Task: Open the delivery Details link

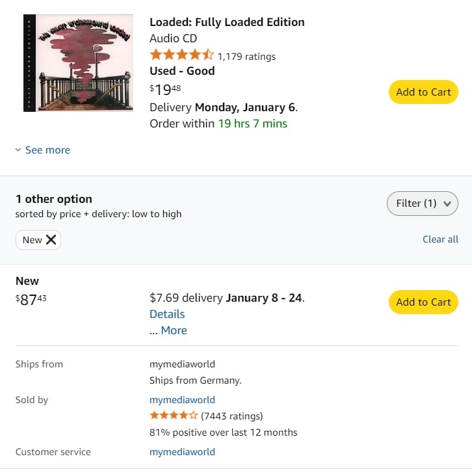Action: click(x=167, y=314)
